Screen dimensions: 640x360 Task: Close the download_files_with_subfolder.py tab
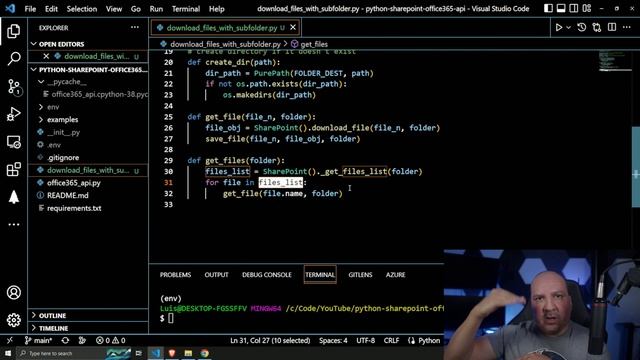pyautogui.click(x=293, y=27)
